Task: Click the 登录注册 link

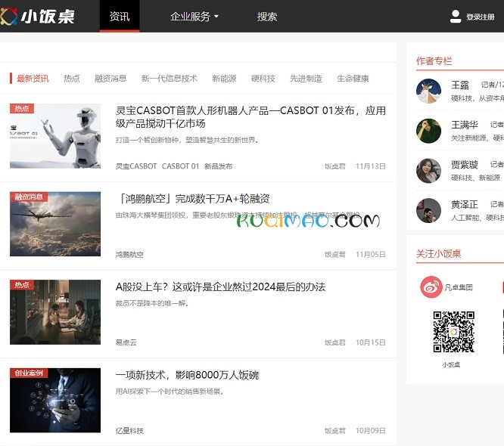Action: click(481, 17)
